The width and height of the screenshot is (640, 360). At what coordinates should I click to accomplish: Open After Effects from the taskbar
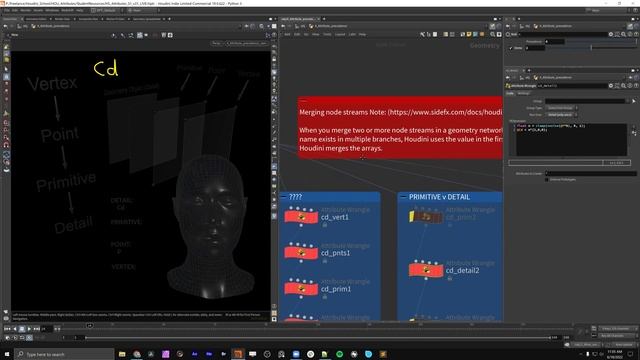pyautogui.click(x=195, y=354)
